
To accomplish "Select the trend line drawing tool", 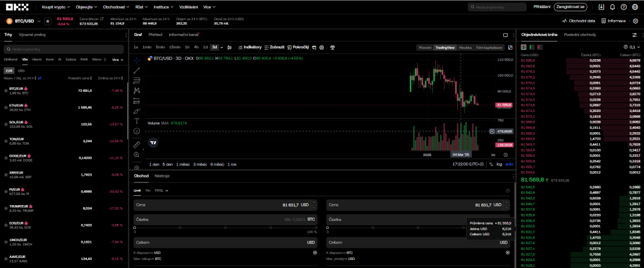I will (136, 70).
